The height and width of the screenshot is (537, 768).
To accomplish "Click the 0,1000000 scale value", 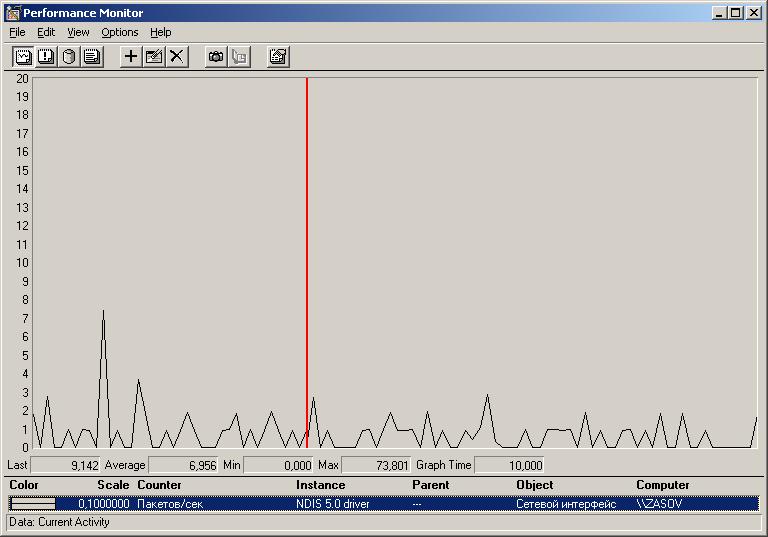I will (104, 504).
